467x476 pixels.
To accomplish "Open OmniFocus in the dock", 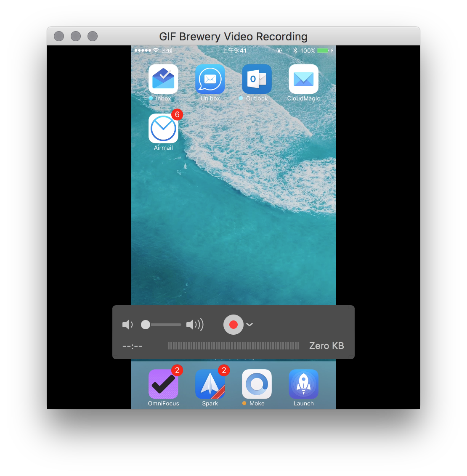I will [x=163, y=384].
